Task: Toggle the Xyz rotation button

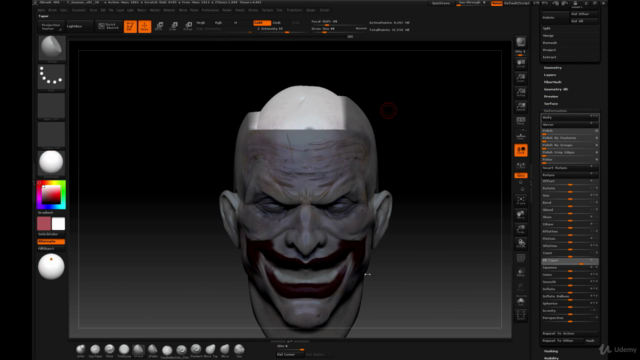Action: 521,176
